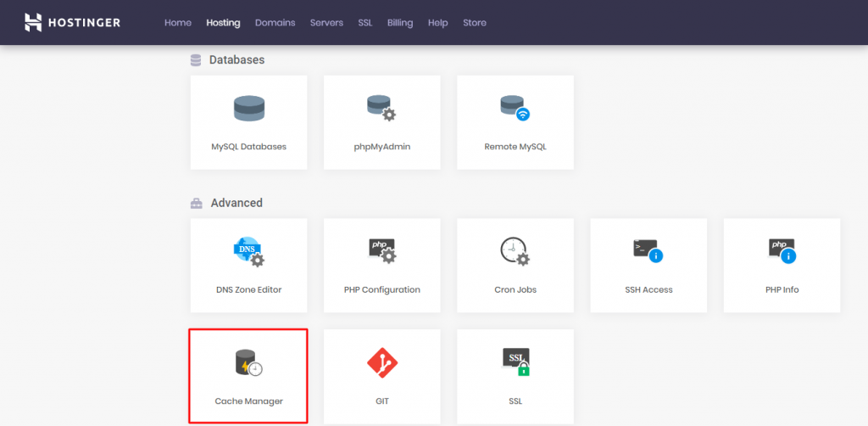Visit the Store link
The width and height of the screenshot is (868, 426).
pos(475,23)
